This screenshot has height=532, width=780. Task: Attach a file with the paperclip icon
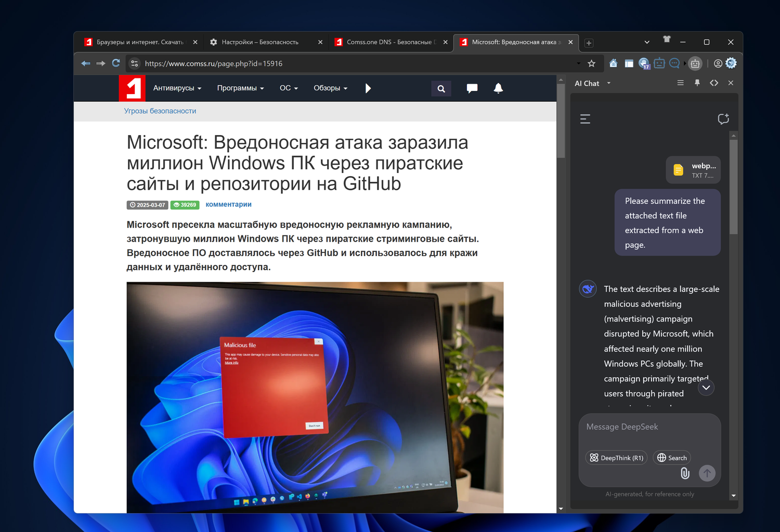(685, 473)
